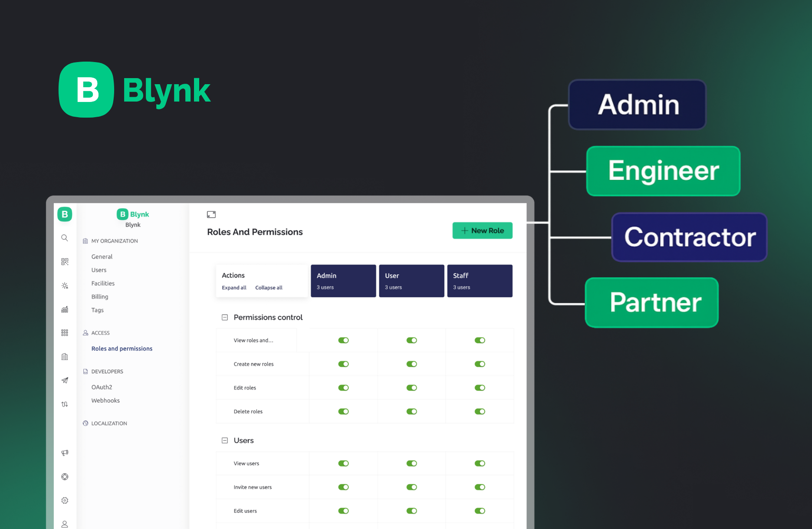Toggle Delete roles for Admin
The image size is (812, 529).
coord(343,411)
